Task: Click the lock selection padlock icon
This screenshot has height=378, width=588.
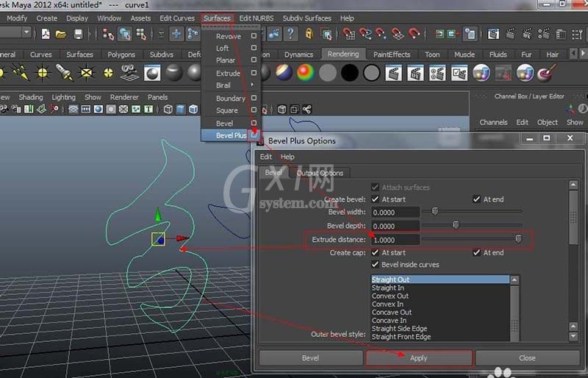Action: point(309,34)
